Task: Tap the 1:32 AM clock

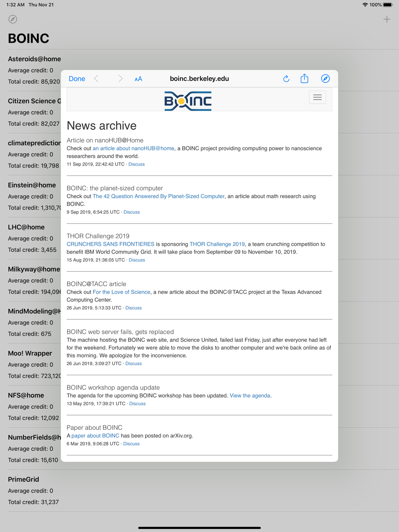Action: pyautogui.click(x=16, y=5)
